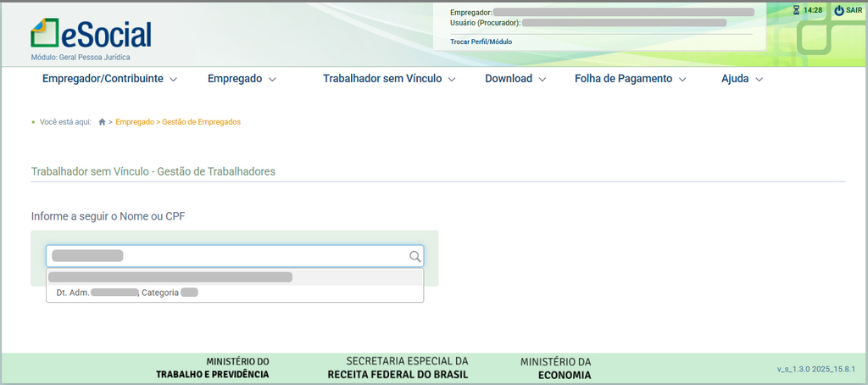Click the Ministério do Trabalho e Previdência logo

click(213, 368)
